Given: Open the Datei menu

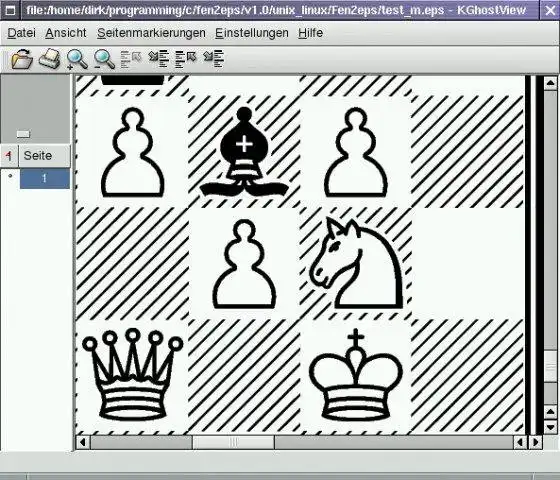Looking at the screenshot, I should [21, 33].
